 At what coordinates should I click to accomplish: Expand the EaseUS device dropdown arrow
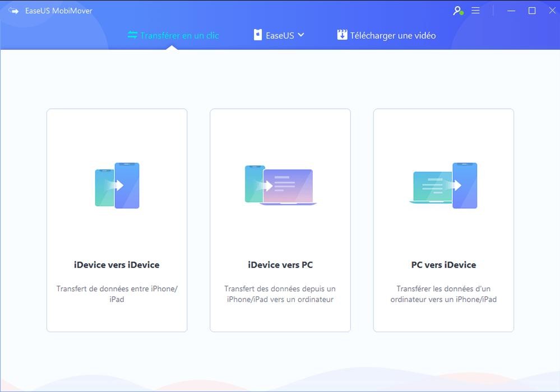[x=301, y=35]
